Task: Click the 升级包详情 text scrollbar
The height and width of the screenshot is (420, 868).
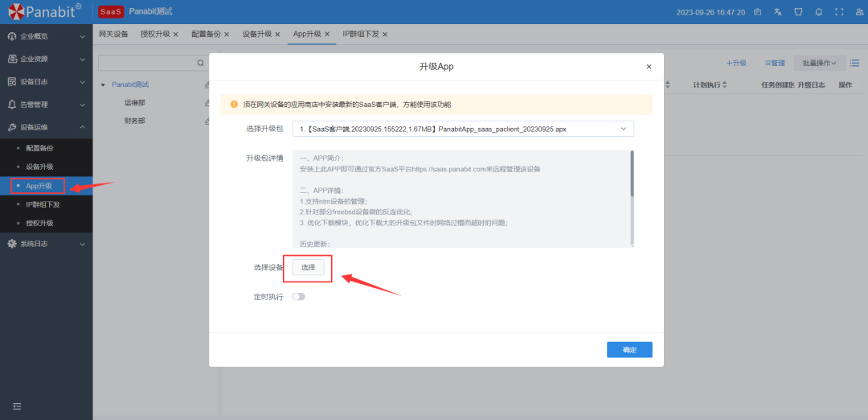Action: 633,174
